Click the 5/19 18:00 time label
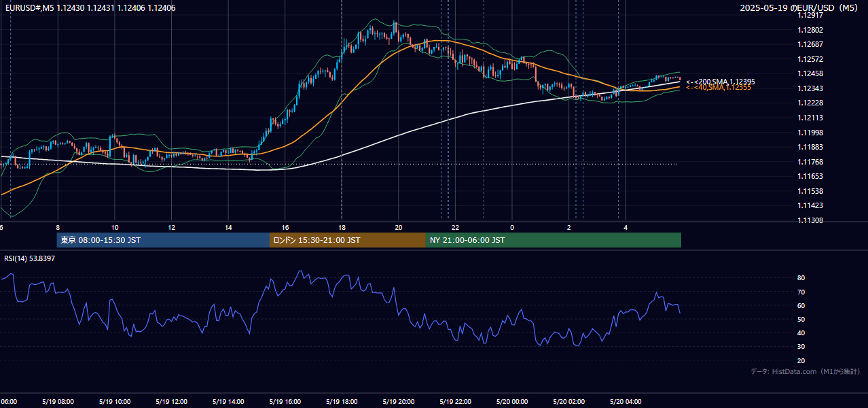Image resolution: width=868 pixels, height=408 pixels. coord(342,402)
